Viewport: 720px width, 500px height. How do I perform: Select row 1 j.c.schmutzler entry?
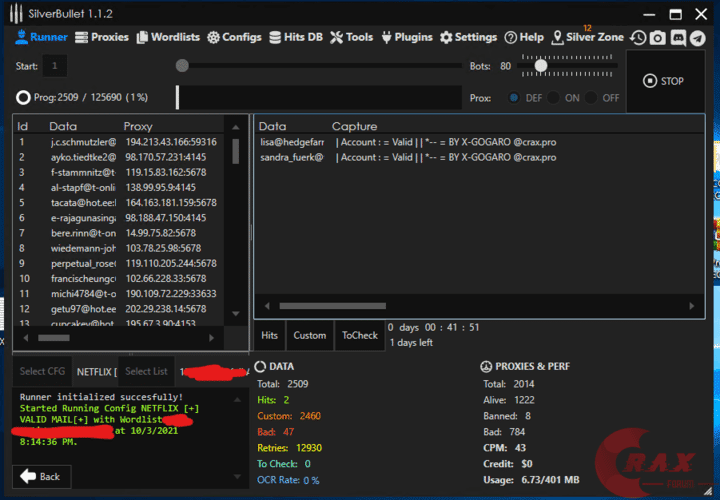coord(119,142)
